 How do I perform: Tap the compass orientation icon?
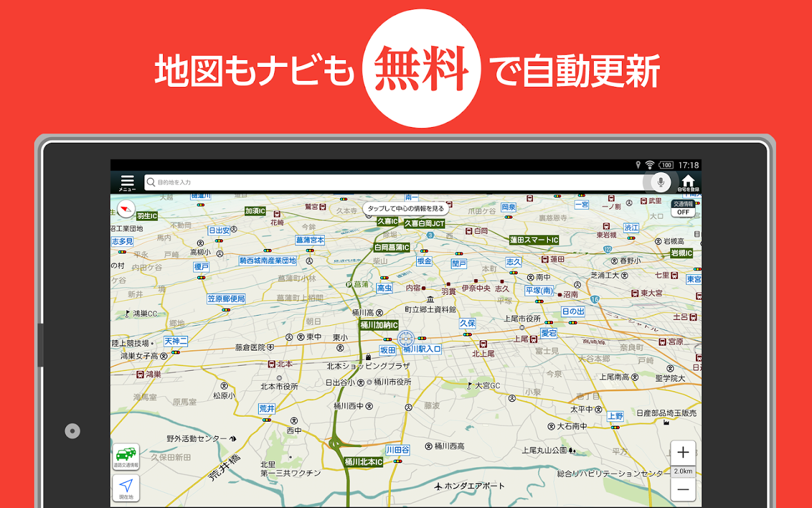point(126,209)
